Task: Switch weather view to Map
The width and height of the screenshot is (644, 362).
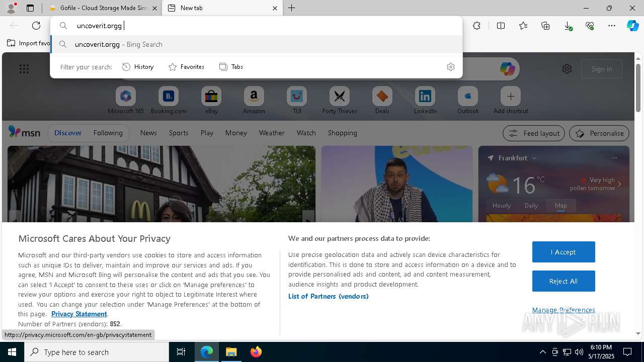Action: [x=560, y=205]
